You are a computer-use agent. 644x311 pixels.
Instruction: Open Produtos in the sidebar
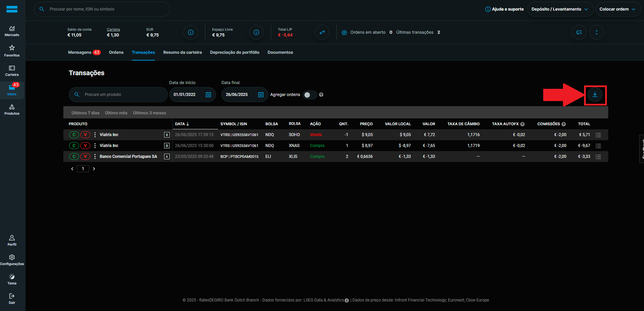pos(12,110)
